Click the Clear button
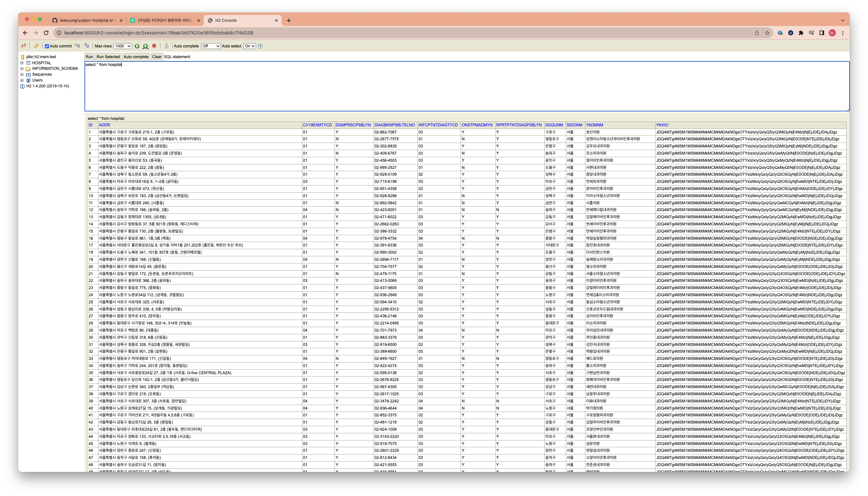This screenshot has width=868, height=496. (x=157, y=57)
